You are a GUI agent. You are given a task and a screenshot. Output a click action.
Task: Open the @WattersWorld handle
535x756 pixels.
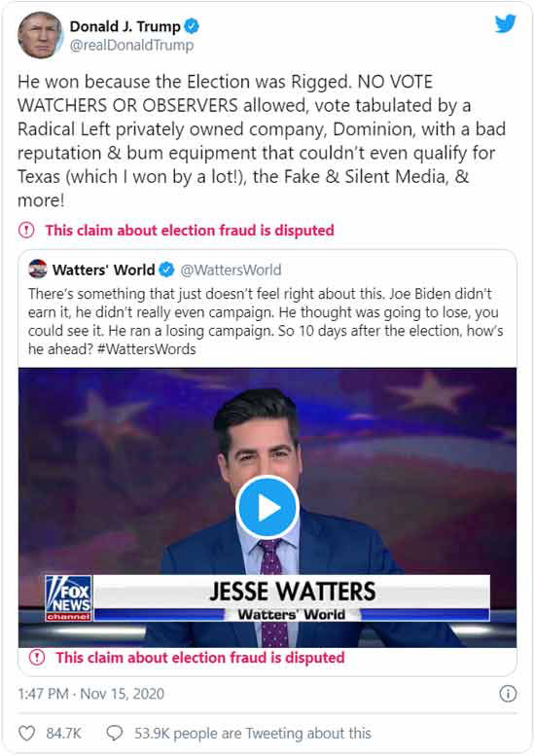click(231, 270)
